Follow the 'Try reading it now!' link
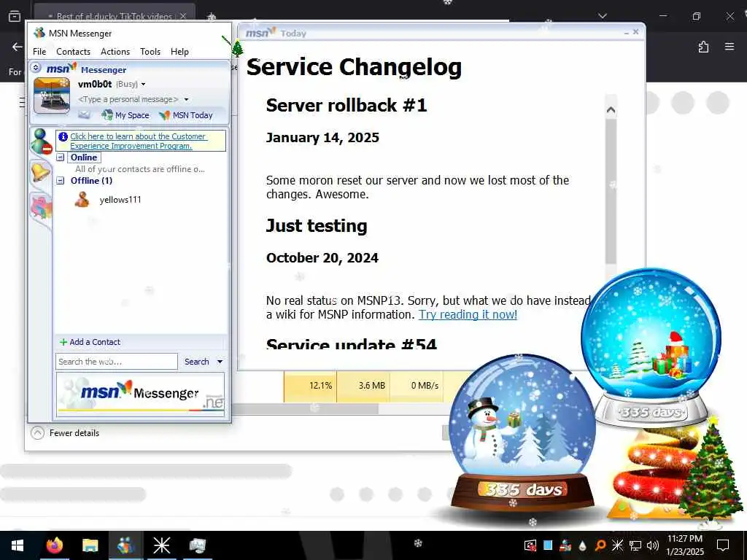Viewport: 747px width, 560px height. click(468, 314)
